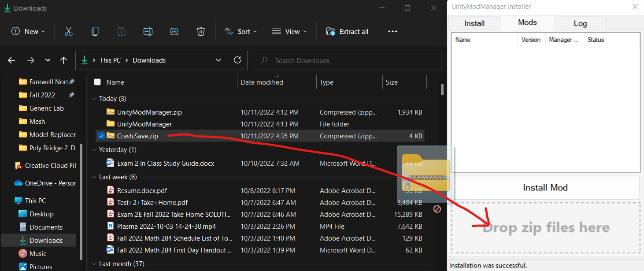Close the UnityModManager Installer window
Image resolution: width=644 pixels, height=271 pixels.
[635, 7]
